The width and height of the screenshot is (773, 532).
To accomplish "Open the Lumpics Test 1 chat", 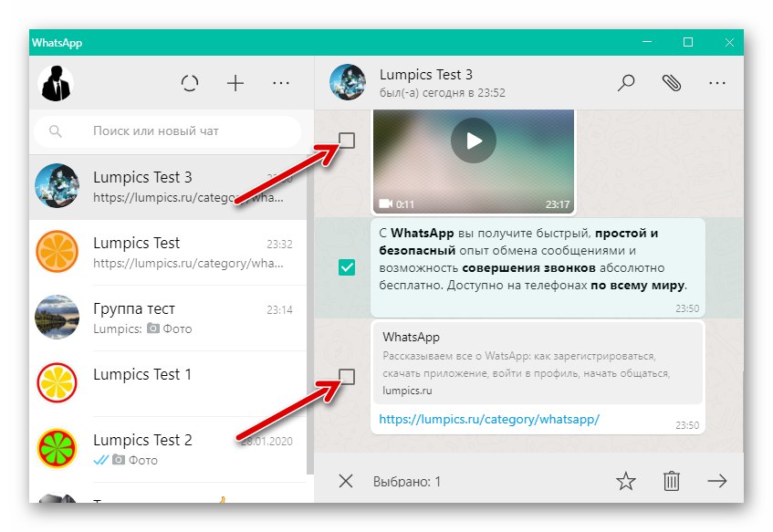I will [x=168, y=383].
